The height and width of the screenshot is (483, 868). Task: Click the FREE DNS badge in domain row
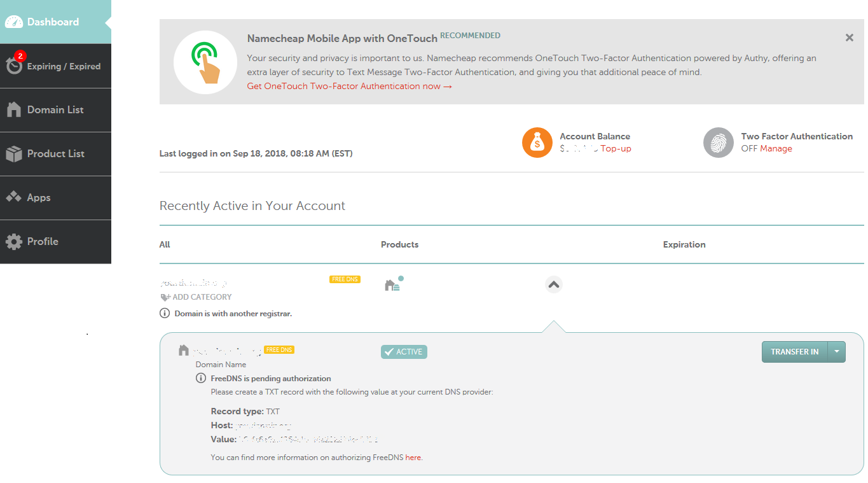point(345,279)
